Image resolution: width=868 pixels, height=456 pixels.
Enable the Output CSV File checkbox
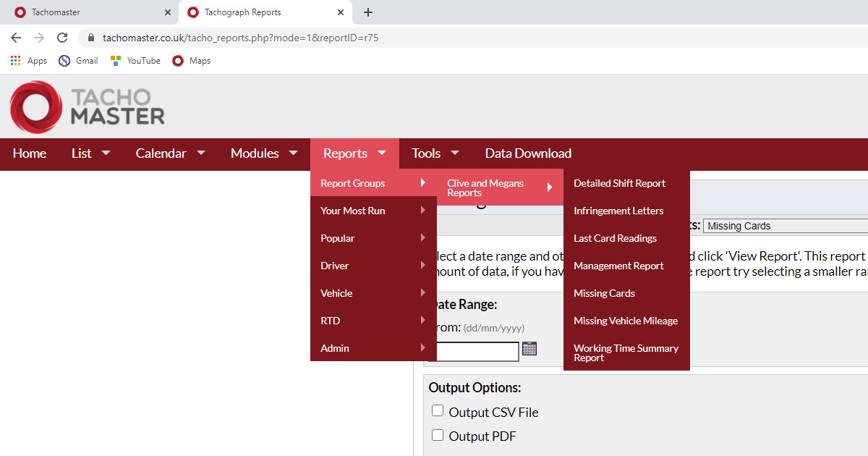tap(438, 411)
